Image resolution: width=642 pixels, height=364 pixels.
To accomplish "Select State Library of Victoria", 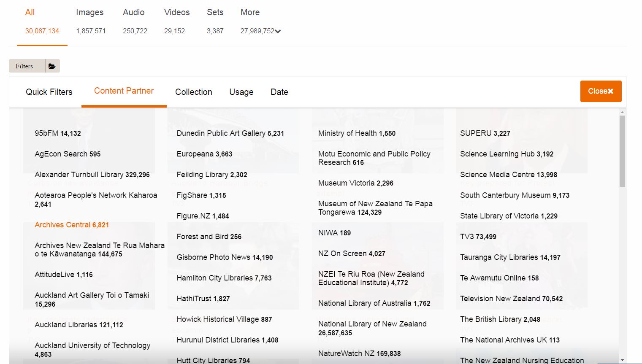I will pos(509,216).
